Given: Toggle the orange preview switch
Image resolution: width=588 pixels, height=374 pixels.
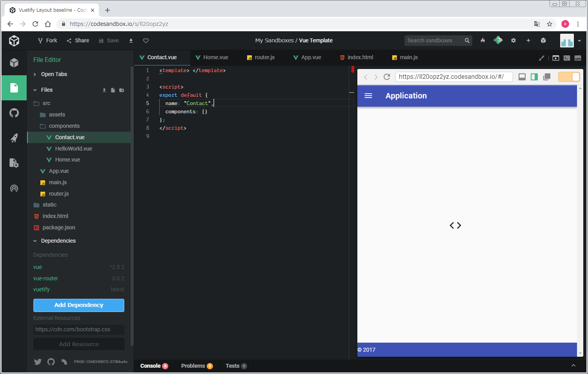Looking at the screenshot, I should click(569, 77).
